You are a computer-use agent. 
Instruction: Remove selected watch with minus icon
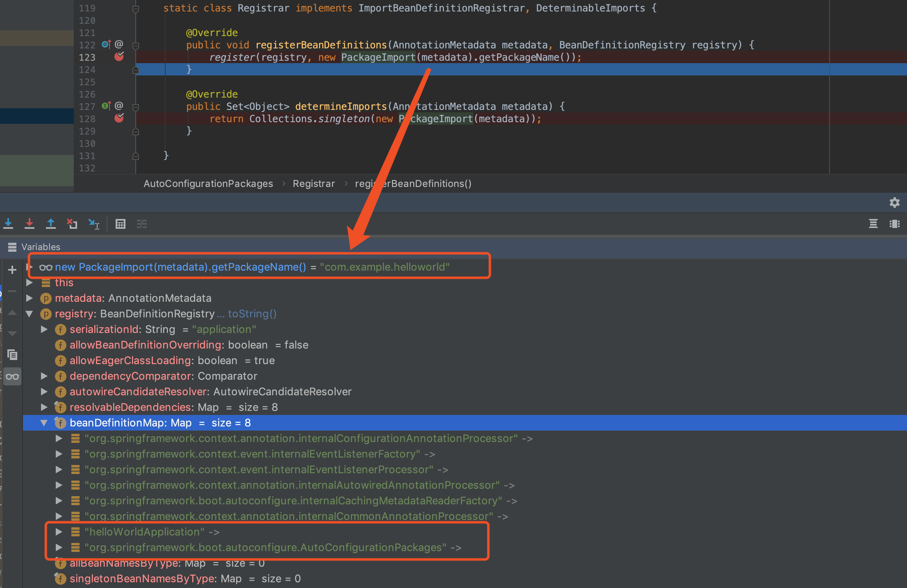click(12, 291)
